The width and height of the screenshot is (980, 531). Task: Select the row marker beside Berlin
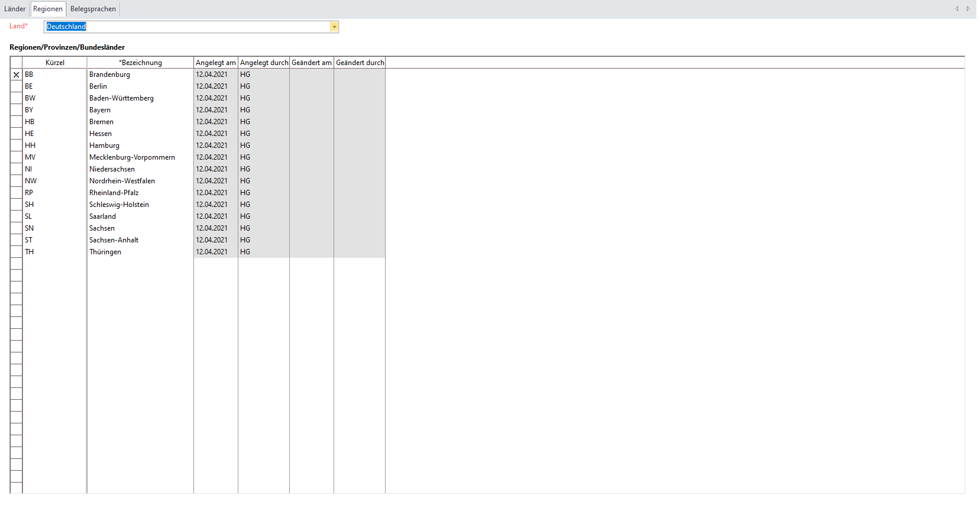coord(16,86)
